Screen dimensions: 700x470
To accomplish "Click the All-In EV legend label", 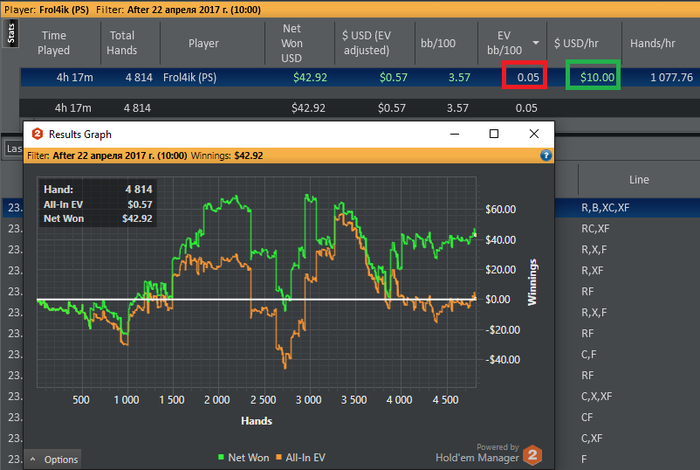I will (x=305, y=458).
